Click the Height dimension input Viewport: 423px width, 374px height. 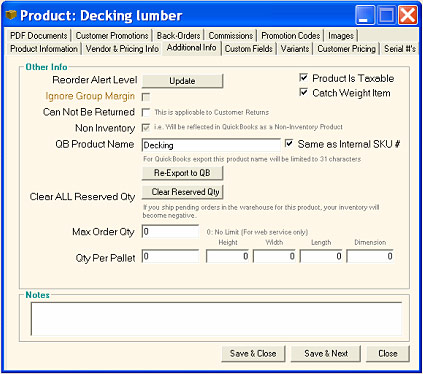coord(228,256)
